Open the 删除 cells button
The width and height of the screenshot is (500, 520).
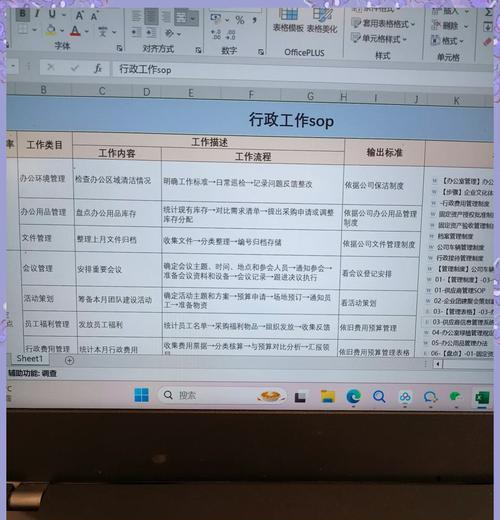[x=449, y=25]
